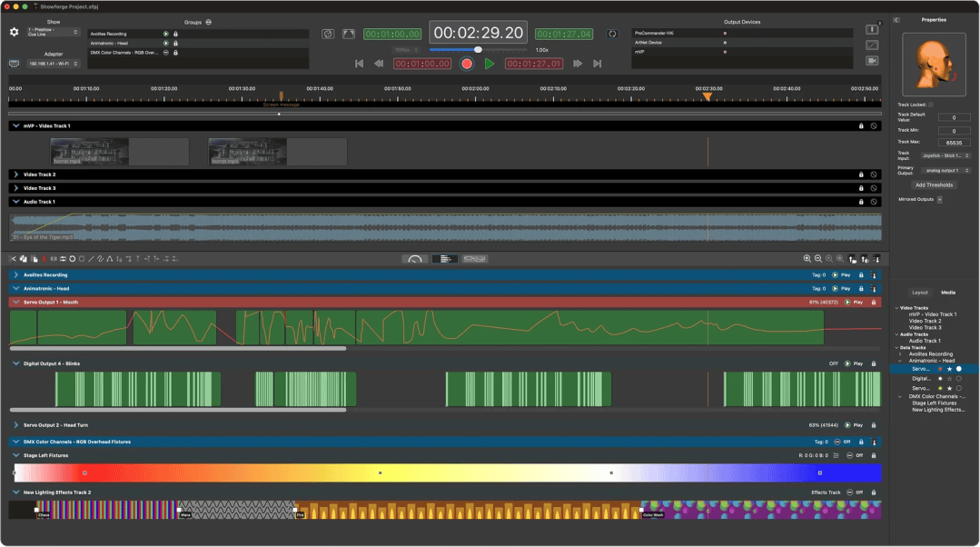Expand the Avolites Recording track group

(x=15, y=275)
